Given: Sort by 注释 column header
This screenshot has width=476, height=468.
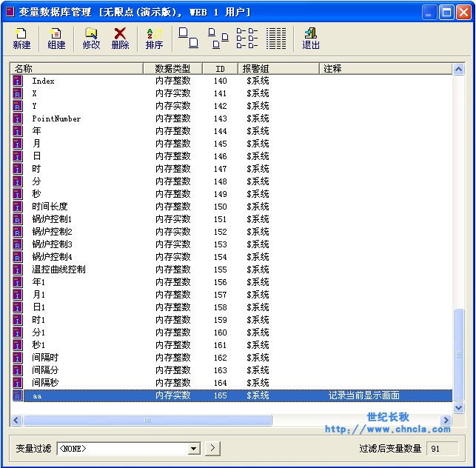Looking at the screenshot, I should 386,69.
